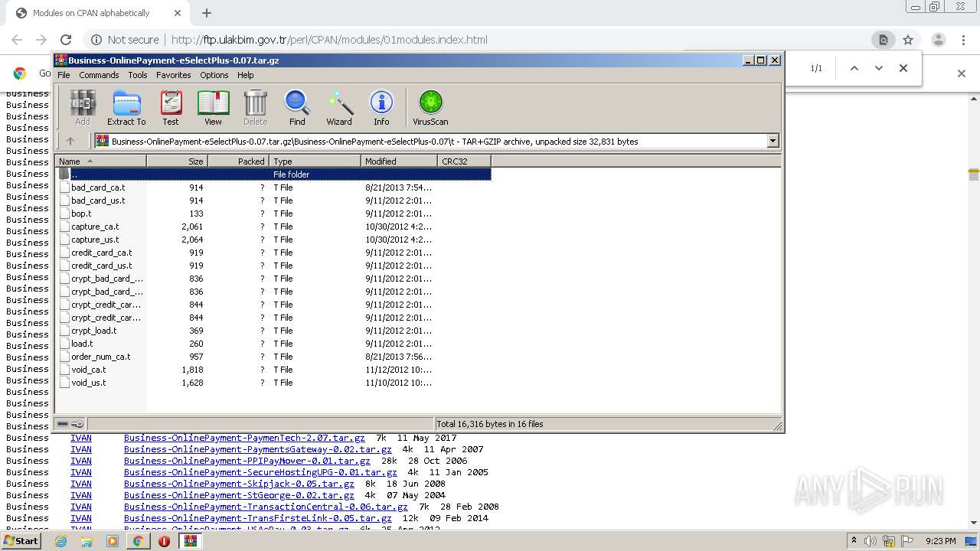Click the Delete trash icon
Viewport: 980px width, 551px height.
pos(255,107)
